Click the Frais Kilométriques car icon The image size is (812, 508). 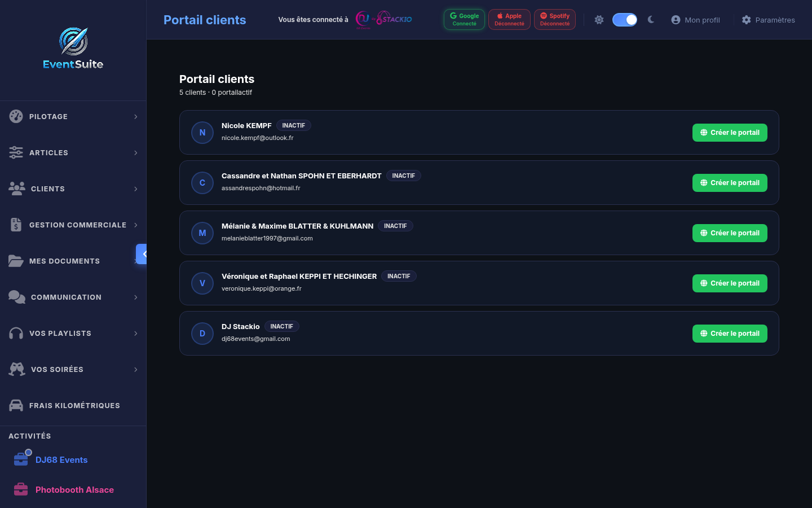coord(16,405)
